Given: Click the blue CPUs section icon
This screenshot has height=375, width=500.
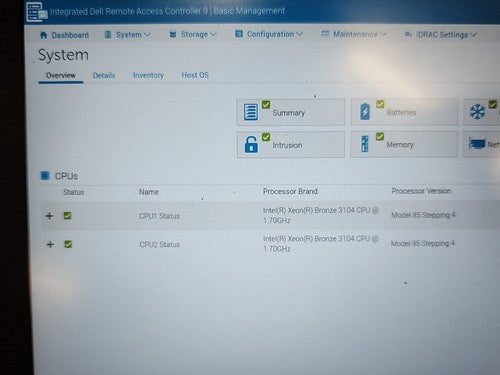Looking at the screenshot, I should tap(45, 175).
